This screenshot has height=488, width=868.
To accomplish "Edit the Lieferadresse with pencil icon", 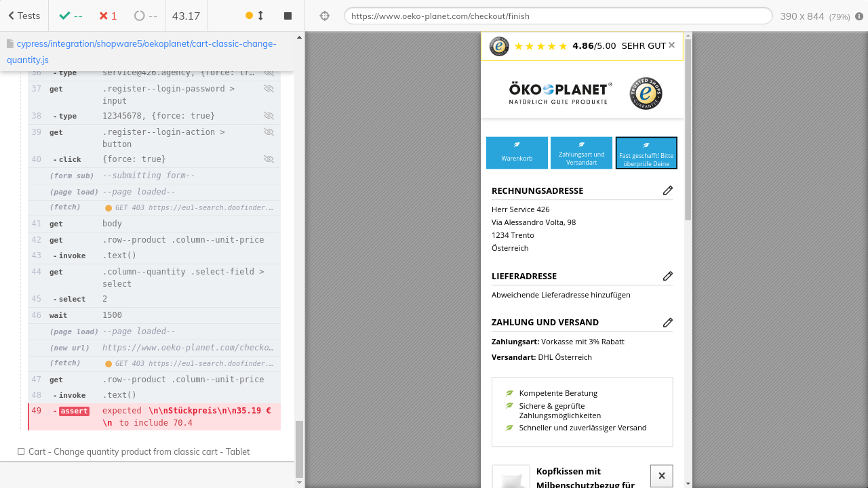I will tap(667, 276).
